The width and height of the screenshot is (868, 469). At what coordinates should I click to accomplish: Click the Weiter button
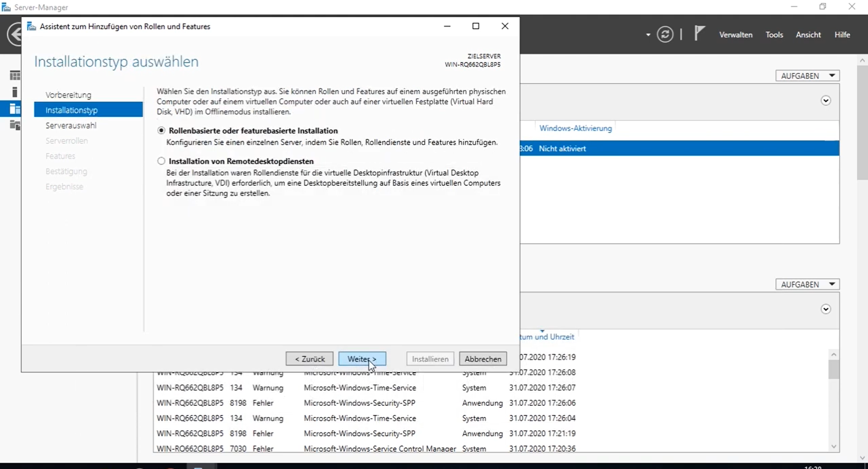tap(362, 359)
